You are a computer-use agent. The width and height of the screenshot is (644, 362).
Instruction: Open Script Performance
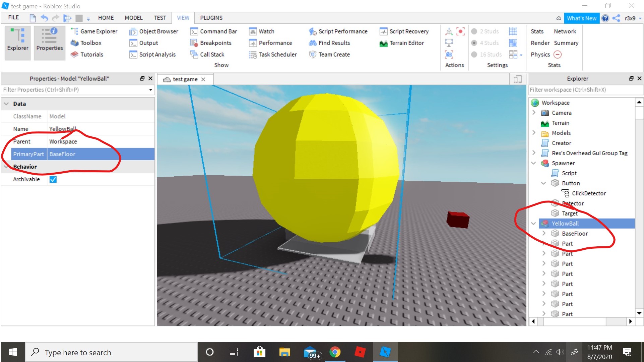pos(338,31)
